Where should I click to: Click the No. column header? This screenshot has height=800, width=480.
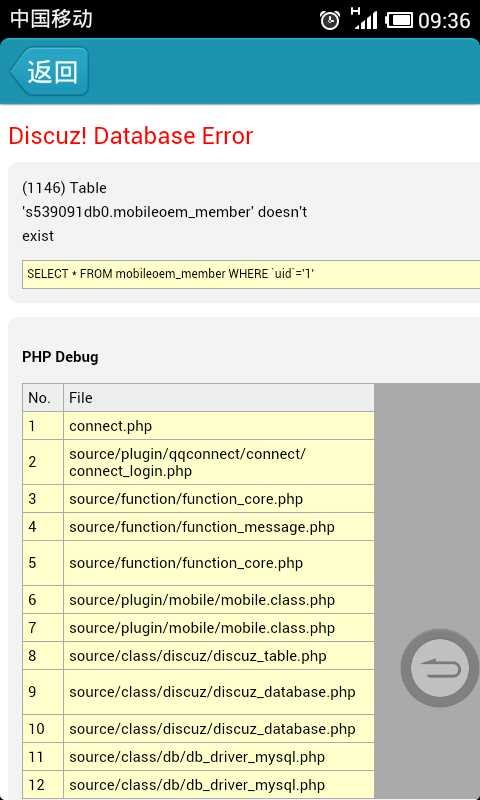pyautogui.click(x=43, y=397)
